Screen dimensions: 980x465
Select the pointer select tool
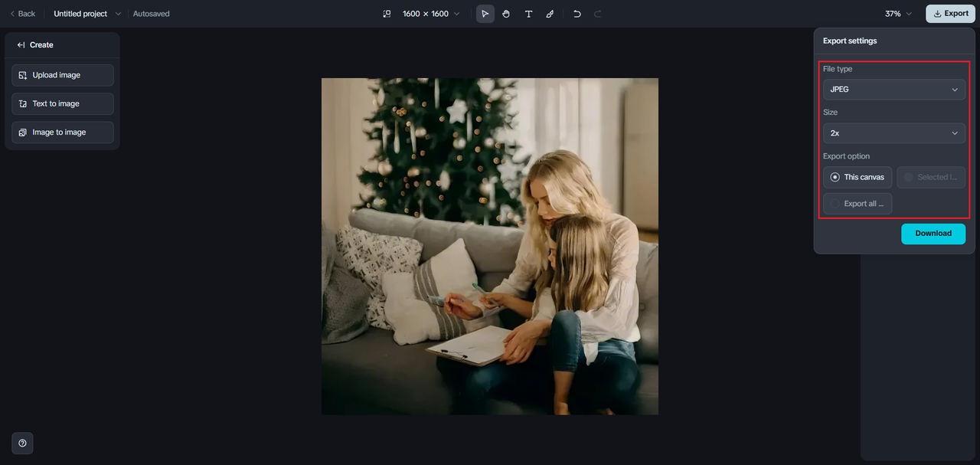click(485, 14)
